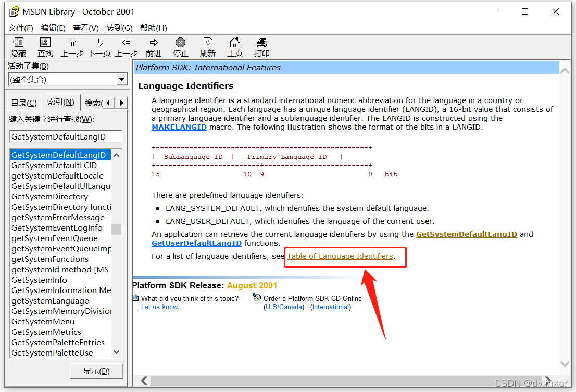Click the 前进 (Forward) toolbar icon
Image resolution: width=576 pixels, height=392 pixels.
[154, 43]
